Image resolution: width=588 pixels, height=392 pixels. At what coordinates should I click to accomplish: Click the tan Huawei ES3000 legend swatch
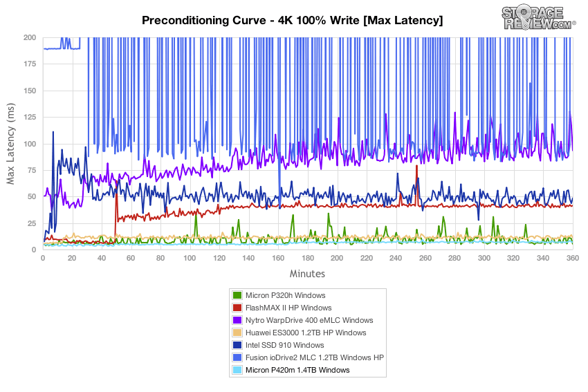click(x=237, y=333)
